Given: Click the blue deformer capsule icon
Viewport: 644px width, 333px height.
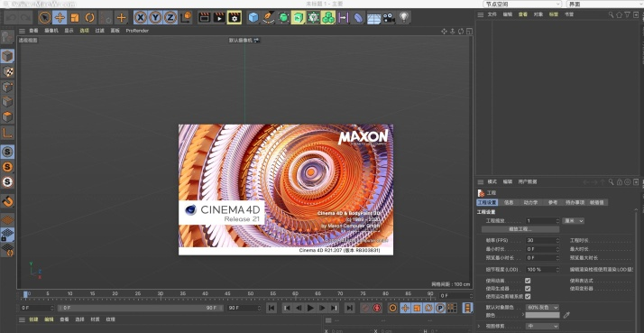Looking at the screenshot, I should 359,18.
